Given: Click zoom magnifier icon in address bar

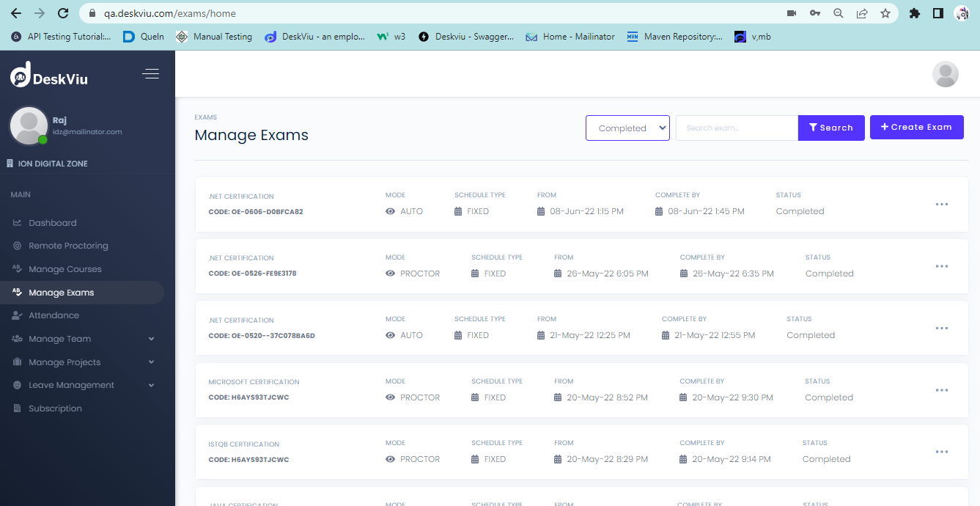Looking at the screenshot, I should point(838,13).
